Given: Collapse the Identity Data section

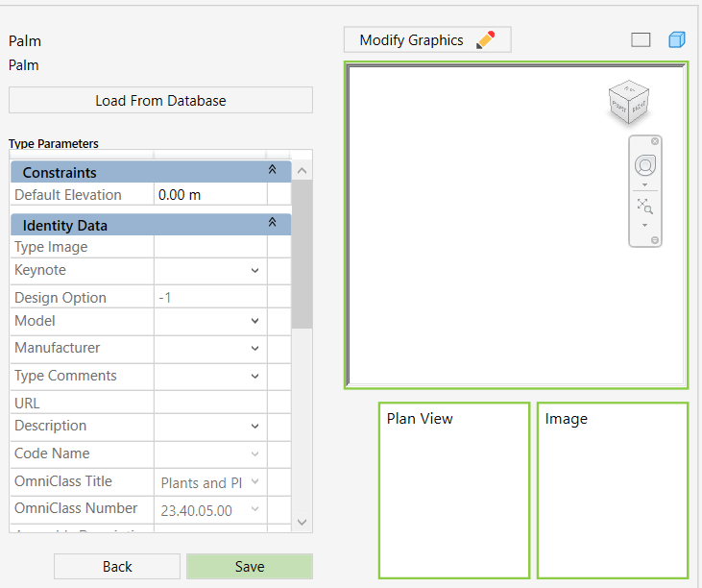Looking at the screenshot, I should click(272, 222).
